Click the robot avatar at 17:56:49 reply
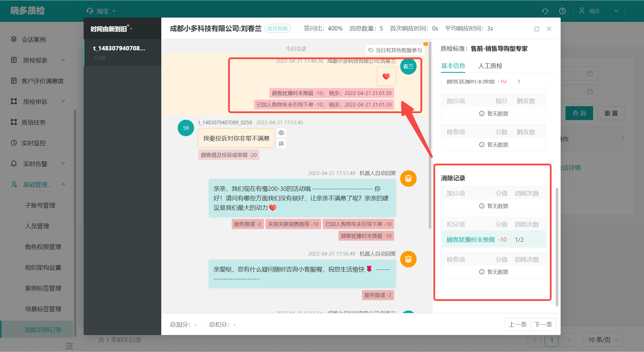This screenshot has width=644, height=352. tap(408, 259)
